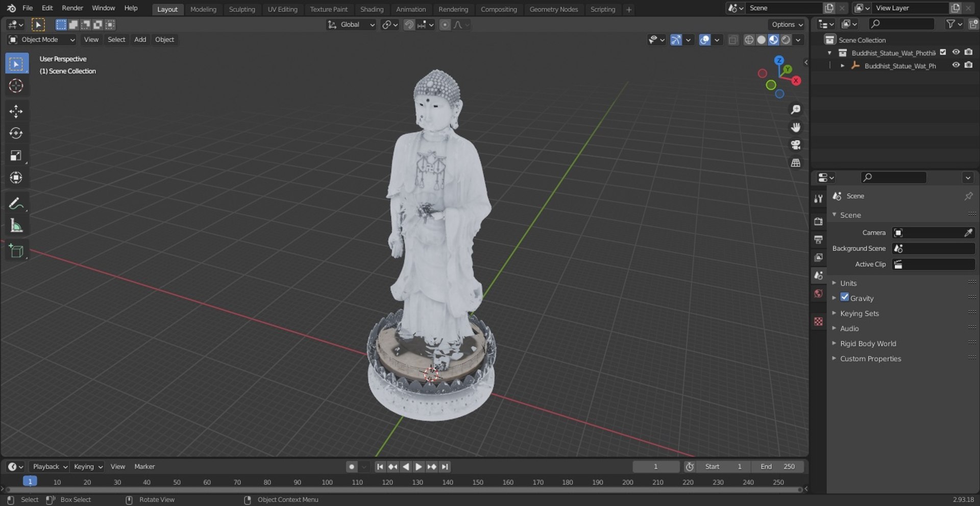Open the Scene properties tab
The image size is (980, 506).
tap(819, 275)
